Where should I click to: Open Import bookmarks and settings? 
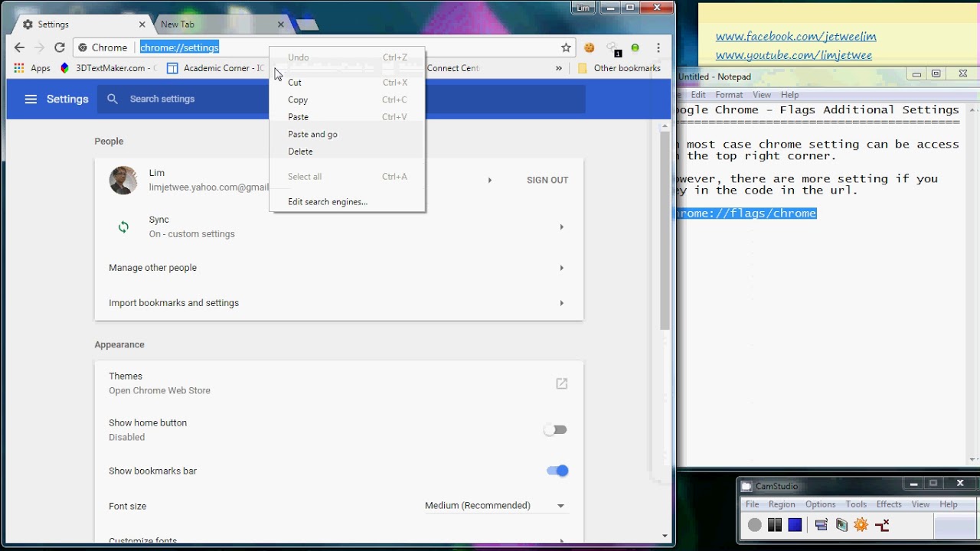(x=339, y=303)
